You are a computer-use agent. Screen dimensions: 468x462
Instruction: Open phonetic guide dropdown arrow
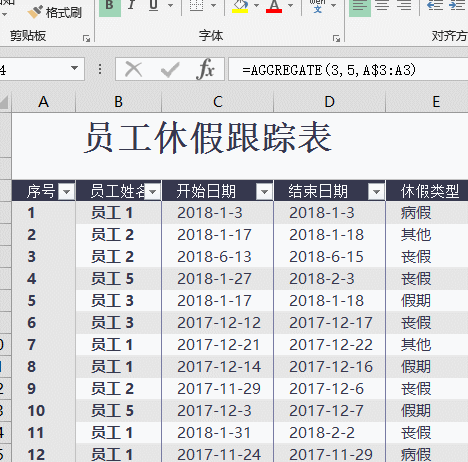[333, 6]
